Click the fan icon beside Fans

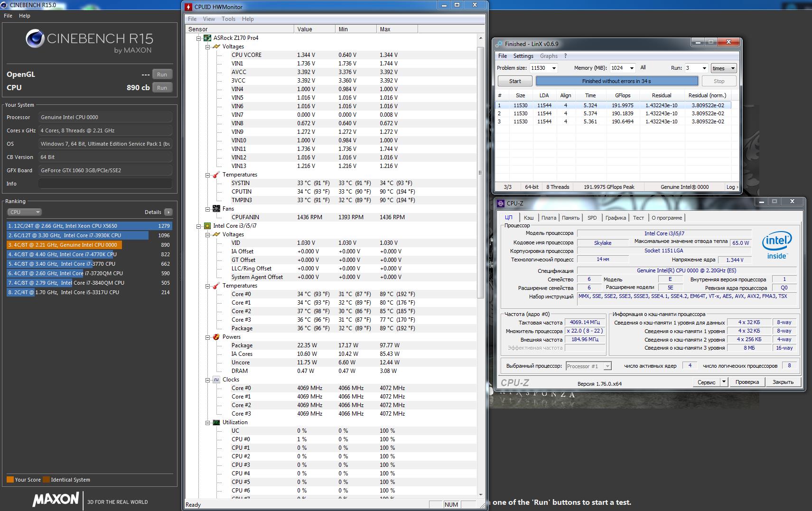tap(216, 209)
